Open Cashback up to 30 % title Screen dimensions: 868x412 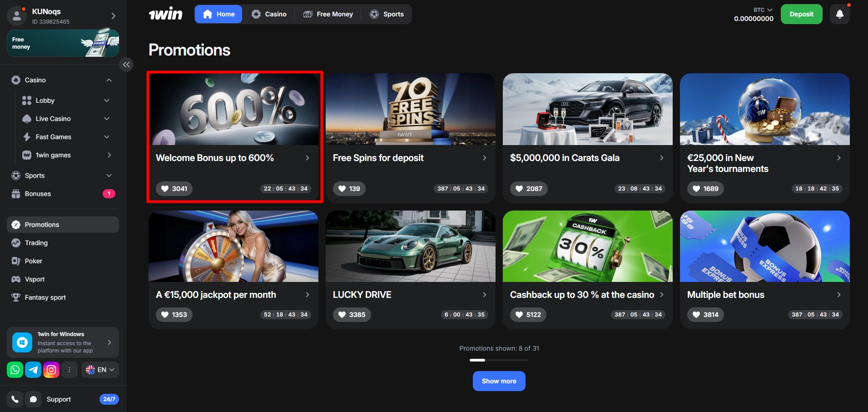pos(582,295)
